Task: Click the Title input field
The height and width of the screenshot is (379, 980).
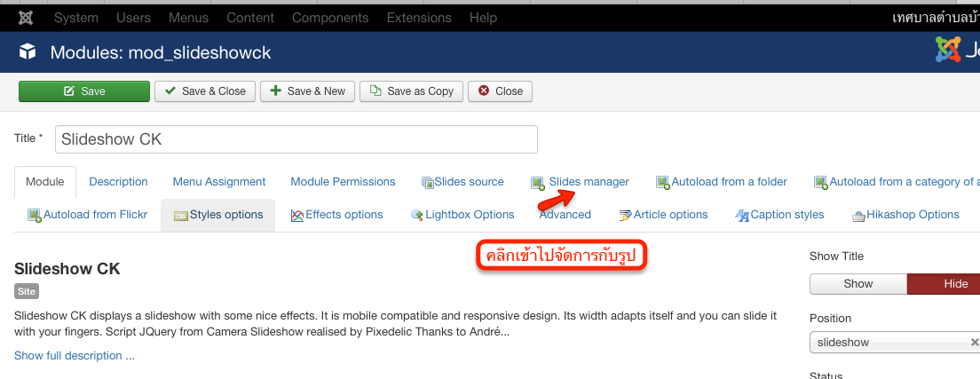Action: (296, 139)
